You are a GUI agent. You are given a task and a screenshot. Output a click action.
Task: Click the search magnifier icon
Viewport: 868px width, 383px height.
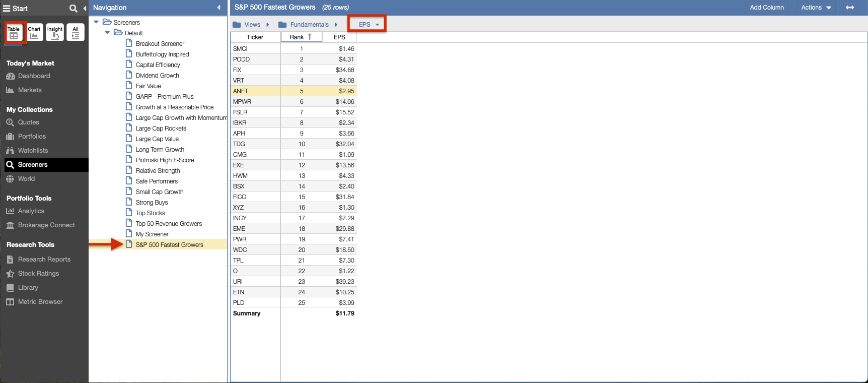(74, 8)
